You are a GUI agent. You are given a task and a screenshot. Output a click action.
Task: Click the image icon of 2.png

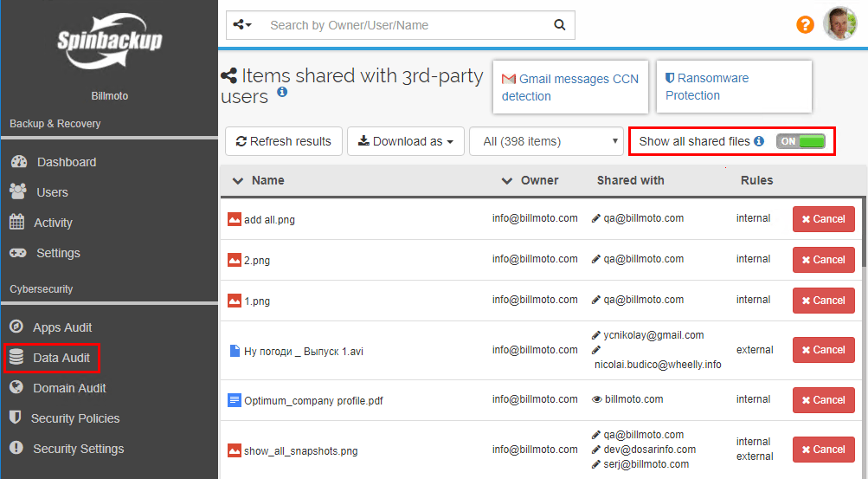[235, 260]
